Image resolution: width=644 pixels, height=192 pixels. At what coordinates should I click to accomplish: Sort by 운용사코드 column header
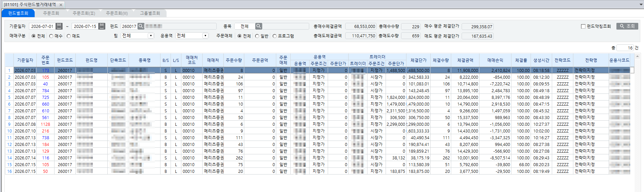click(619, 60)
